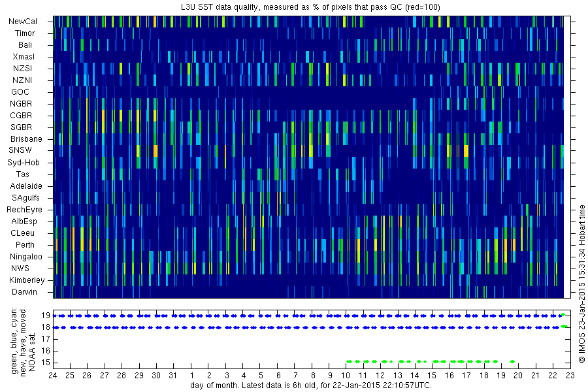Click day 28 on the x-axis
Viewport: 588px width, 392px height.
[x=122, y=376]
